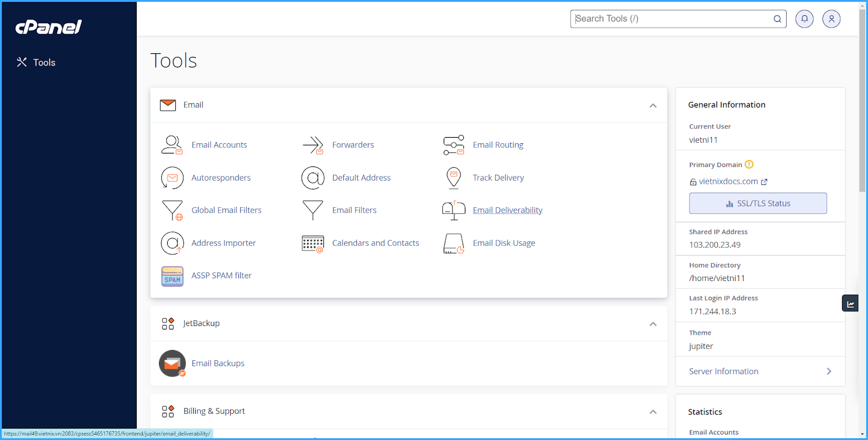Open the ASSP SPAM filter icon
Screen dimensions: 868x440
(172, 276)
